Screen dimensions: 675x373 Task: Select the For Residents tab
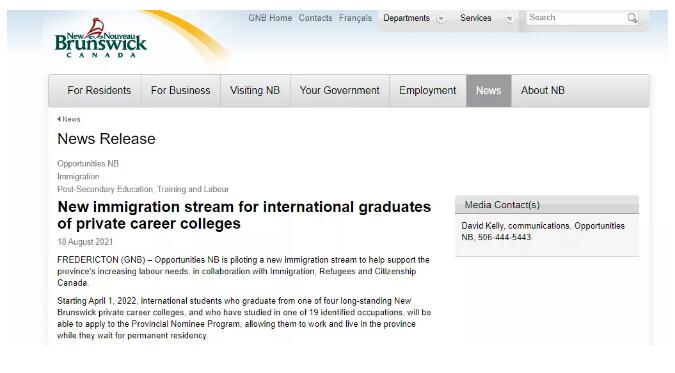[99, 90]
